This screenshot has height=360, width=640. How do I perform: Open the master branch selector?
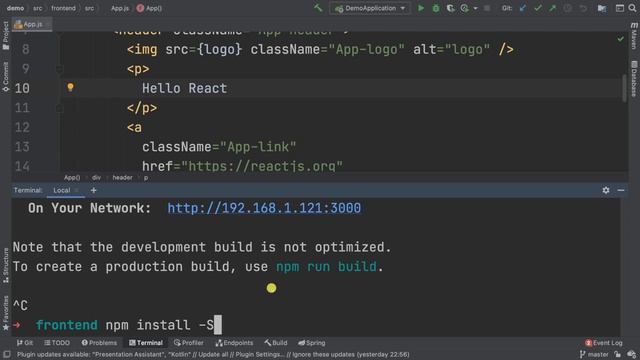point(594,355)
